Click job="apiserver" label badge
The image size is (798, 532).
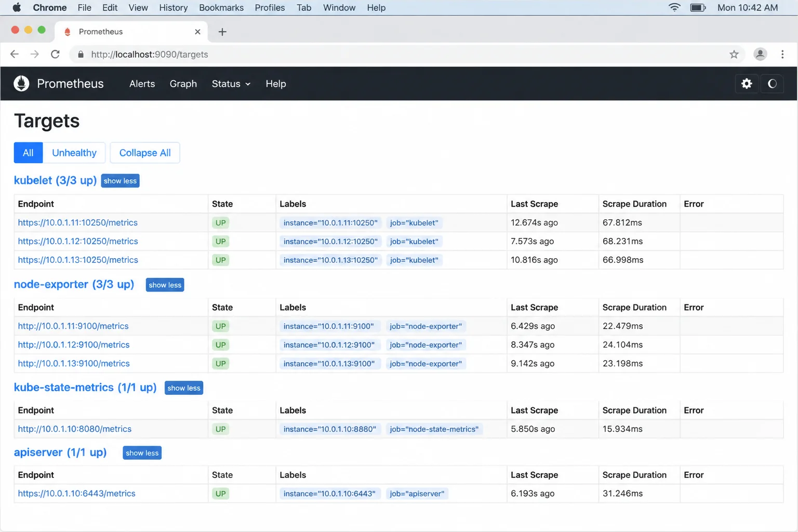(417, 494)
